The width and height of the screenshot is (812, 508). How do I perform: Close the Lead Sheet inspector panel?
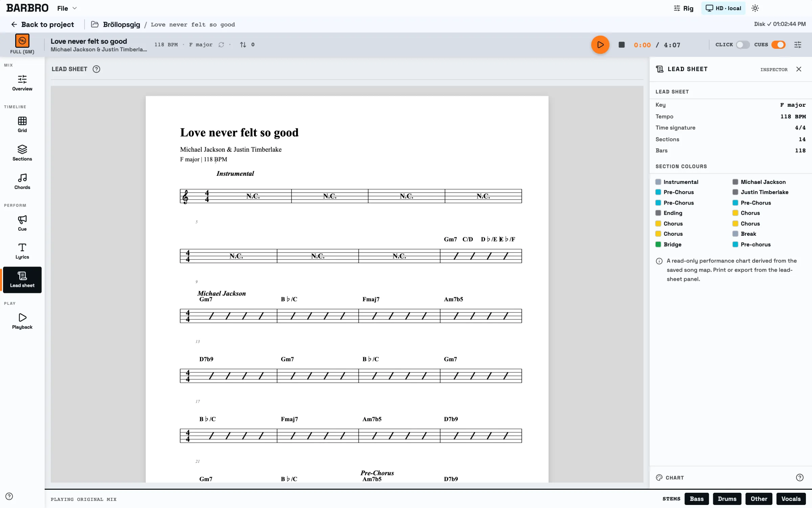799,69
